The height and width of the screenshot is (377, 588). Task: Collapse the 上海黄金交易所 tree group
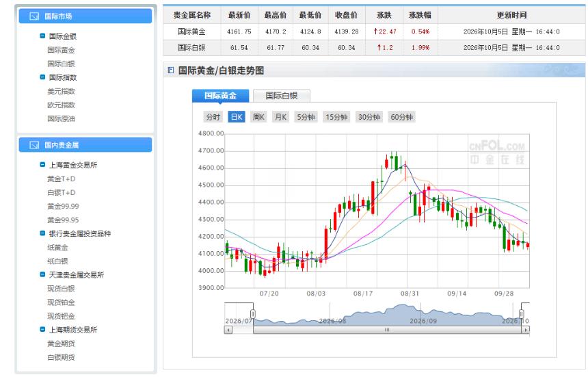(x=42, y=165)
